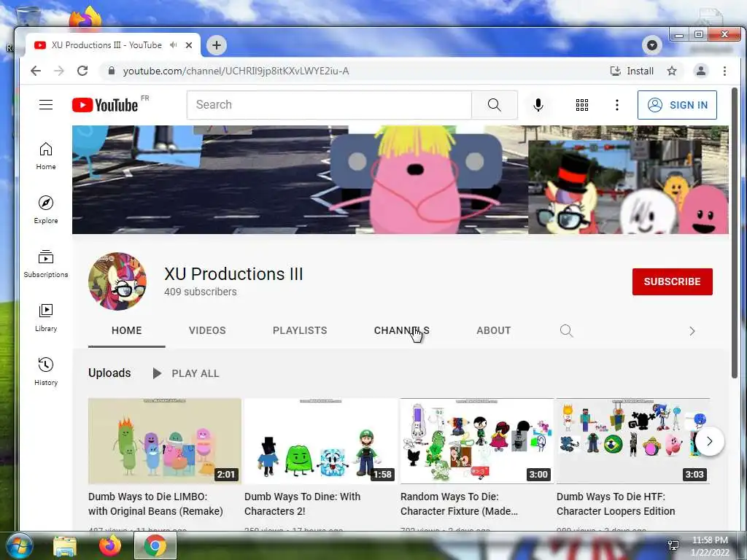Open Library in the sidebar
The width and height of the screenshot is (747, 560).
tap(46, 318)
